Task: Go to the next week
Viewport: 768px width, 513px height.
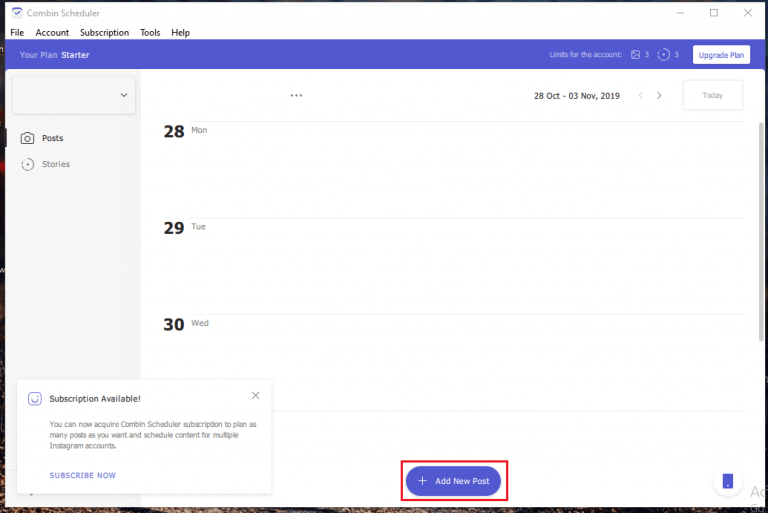Action: coord(659,96)
